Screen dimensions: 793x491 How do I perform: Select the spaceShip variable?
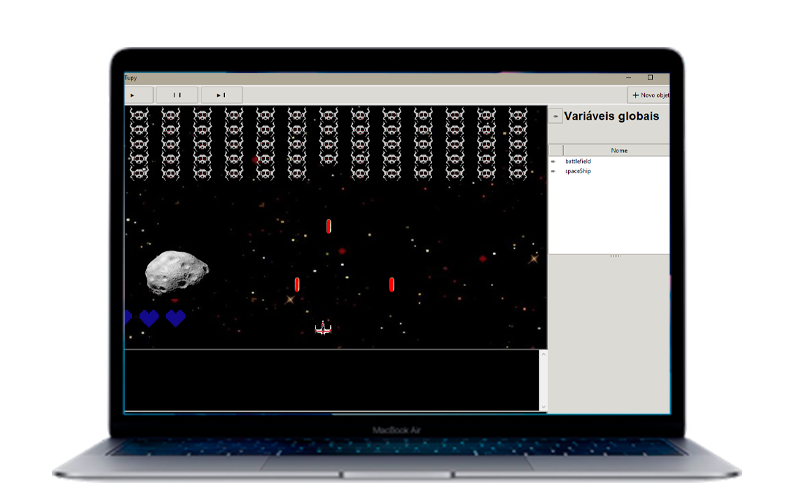tap(578, 171)
